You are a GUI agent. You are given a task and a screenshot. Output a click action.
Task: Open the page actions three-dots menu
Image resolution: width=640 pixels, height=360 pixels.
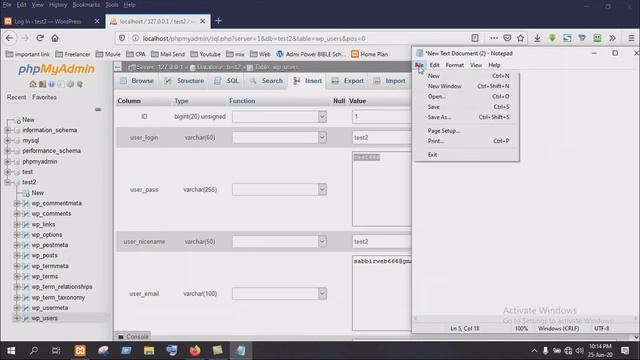tap(494, 38)
